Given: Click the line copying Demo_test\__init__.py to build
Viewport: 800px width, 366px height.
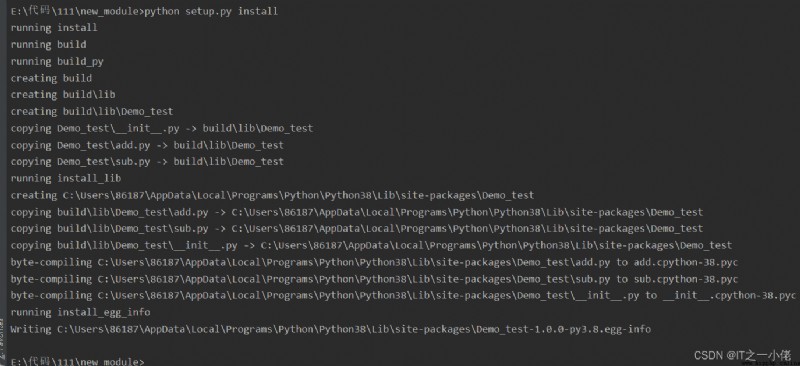Looking at the screenshot, I should point(162,128).
